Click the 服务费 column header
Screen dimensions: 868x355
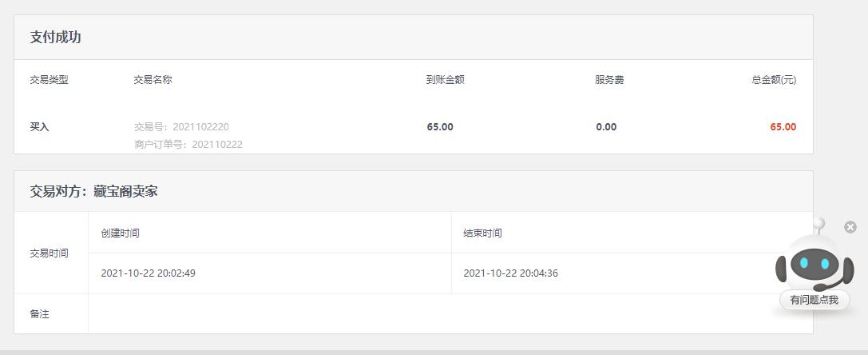pyautogui.click(x=609, y=80)
